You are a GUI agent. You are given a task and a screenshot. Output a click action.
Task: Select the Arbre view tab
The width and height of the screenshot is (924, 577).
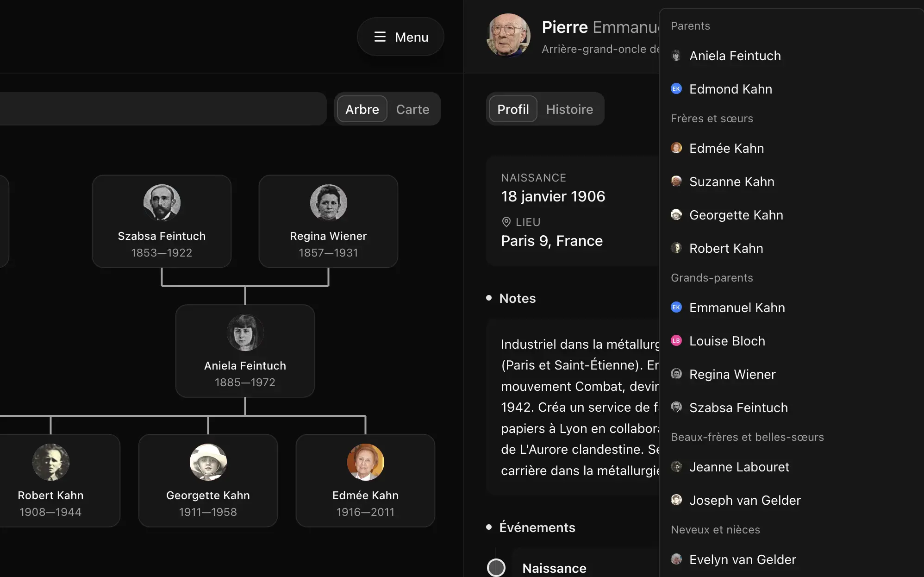pyautogui.click(x=362, y=109)
